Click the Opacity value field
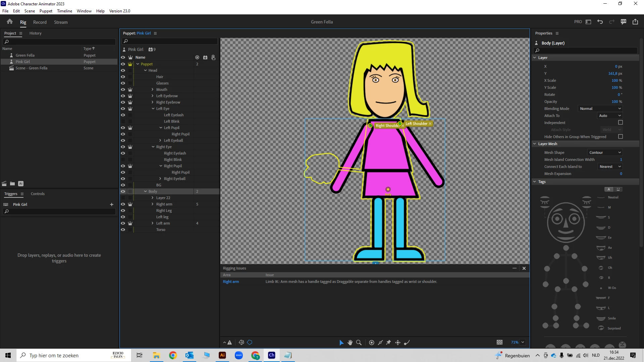Screen dimensions: 644x362 point(614,102)
